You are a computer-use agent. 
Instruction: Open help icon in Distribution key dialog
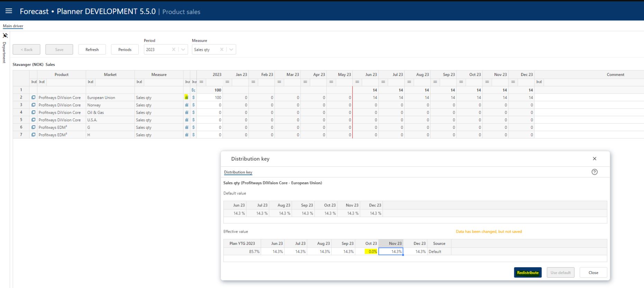pyautogui.click(x=595, y=172)
